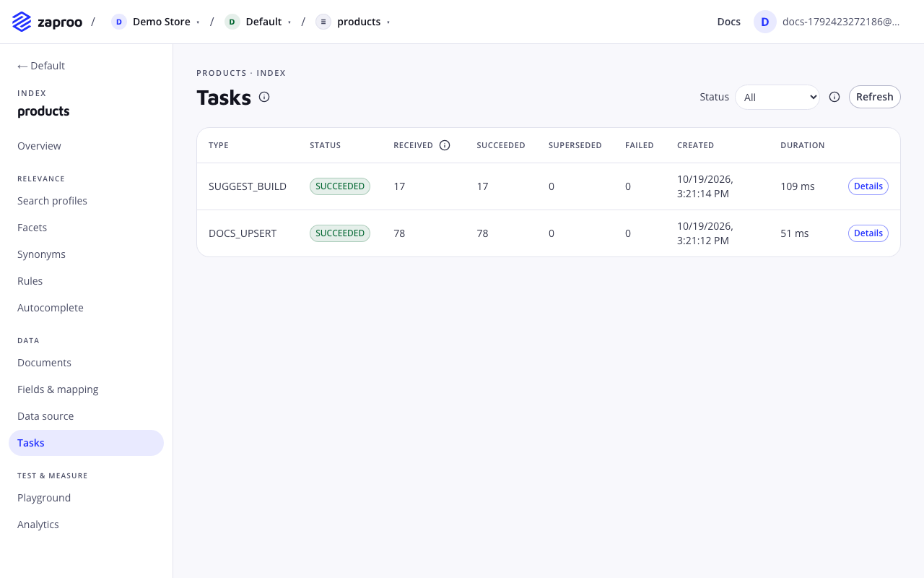Click the '109 ms' duration value
Image resolution: width=924 pixels, height=578 pixels.
(x=798, y=186)
